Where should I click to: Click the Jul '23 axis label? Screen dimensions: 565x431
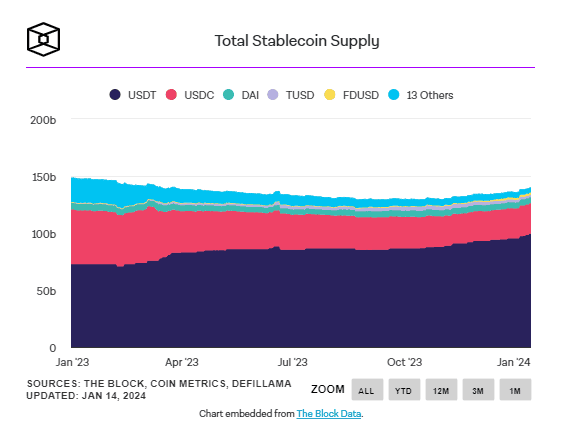(x=292, y=362)
